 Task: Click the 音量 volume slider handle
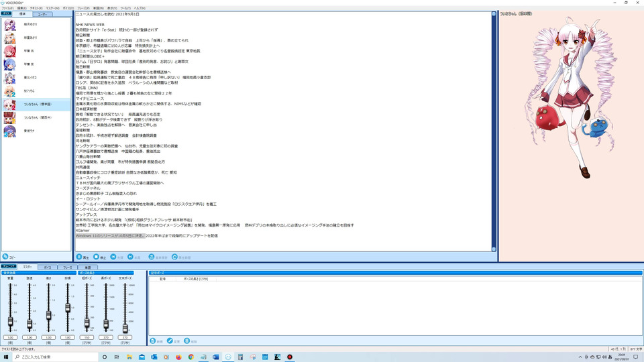[x=10, y=321]
